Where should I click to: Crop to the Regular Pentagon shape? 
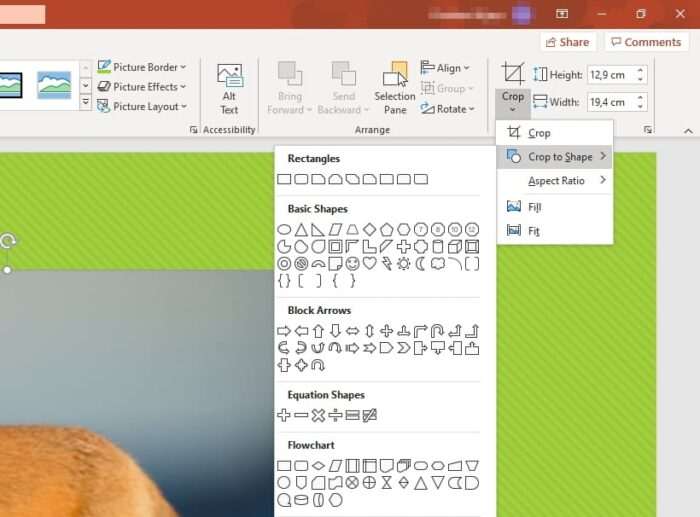[387, 230]
